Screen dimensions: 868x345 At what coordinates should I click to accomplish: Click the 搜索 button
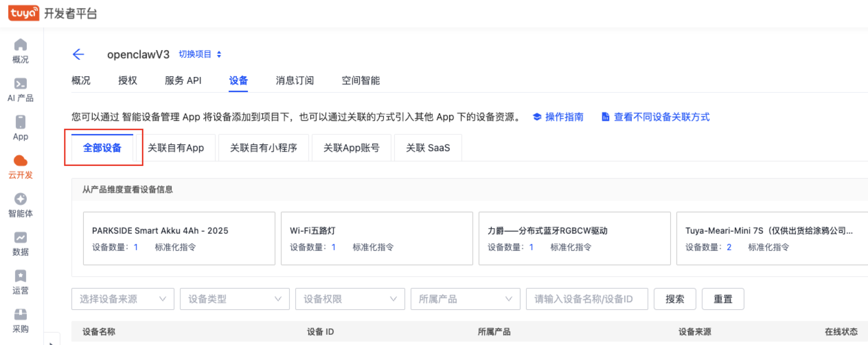[674, 299]
